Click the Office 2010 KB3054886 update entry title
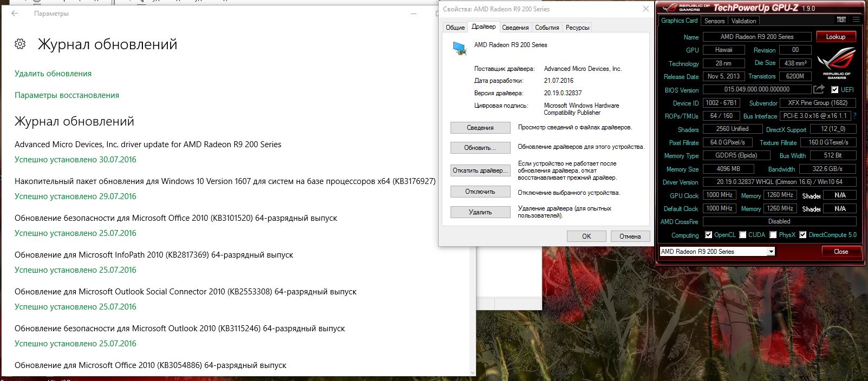868x381 pixels. click(x=151, y=365)
